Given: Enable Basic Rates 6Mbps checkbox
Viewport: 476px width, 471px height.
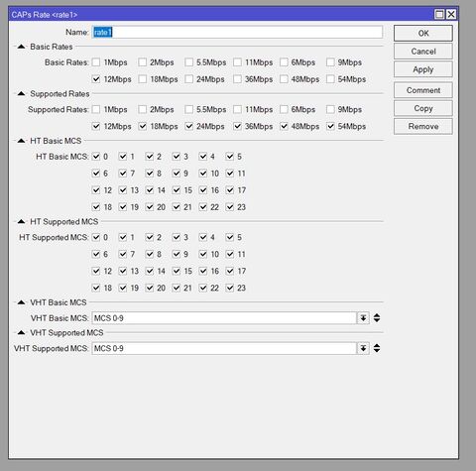Looking at the screenshot, I should [x=284, y=62].
